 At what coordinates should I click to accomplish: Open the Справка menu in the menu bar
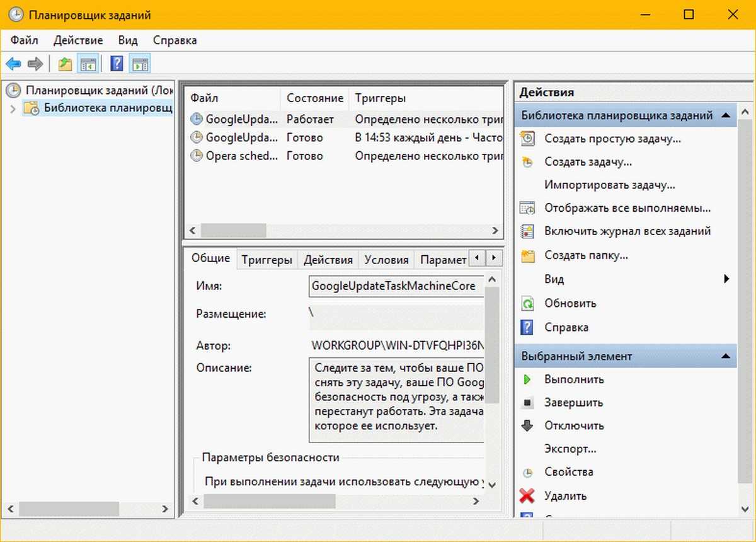click(175, 40)
